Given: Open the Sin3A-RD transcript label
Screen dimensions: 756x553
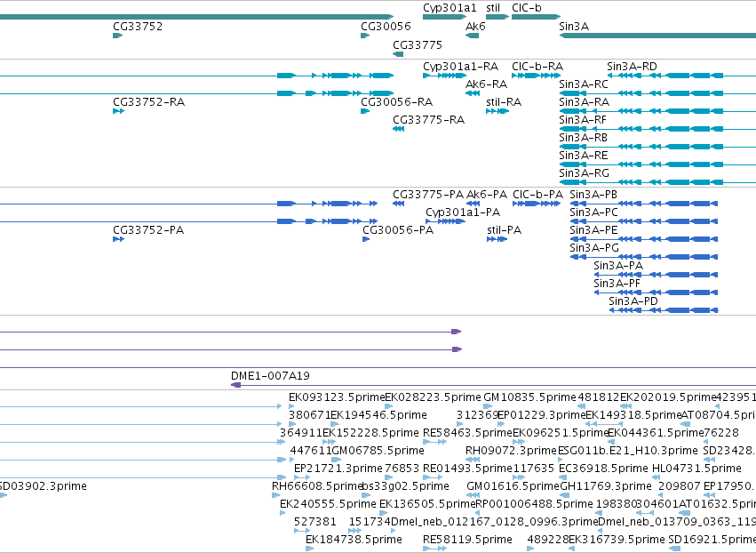Looking at the screenshot, I should point(632,66).
